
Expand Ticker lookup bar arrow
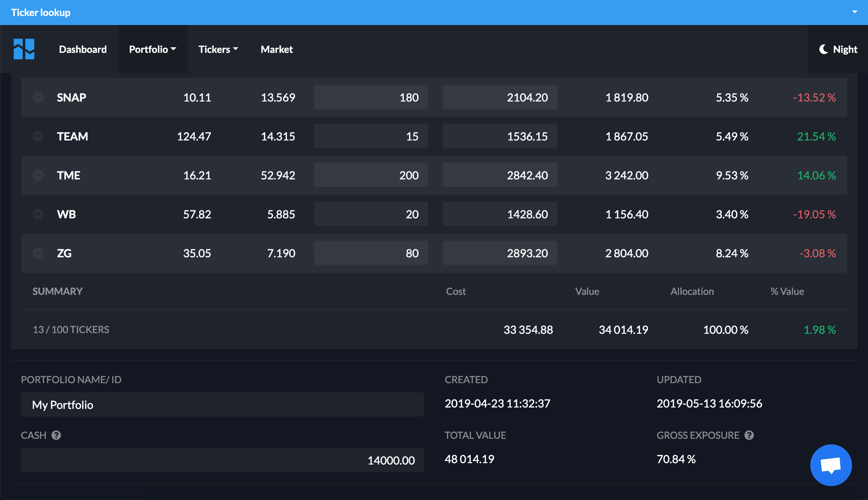(854, 12)
